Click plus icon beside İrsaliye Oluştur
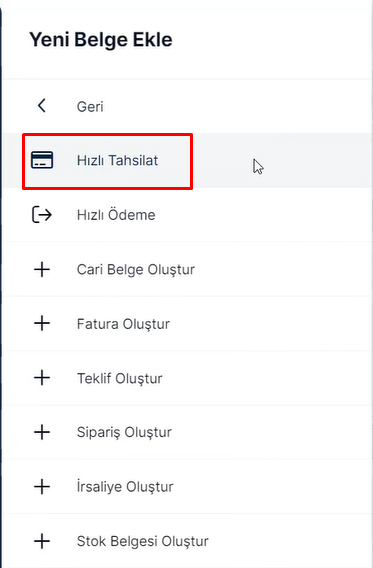373x568 pixels. [42, 486]
